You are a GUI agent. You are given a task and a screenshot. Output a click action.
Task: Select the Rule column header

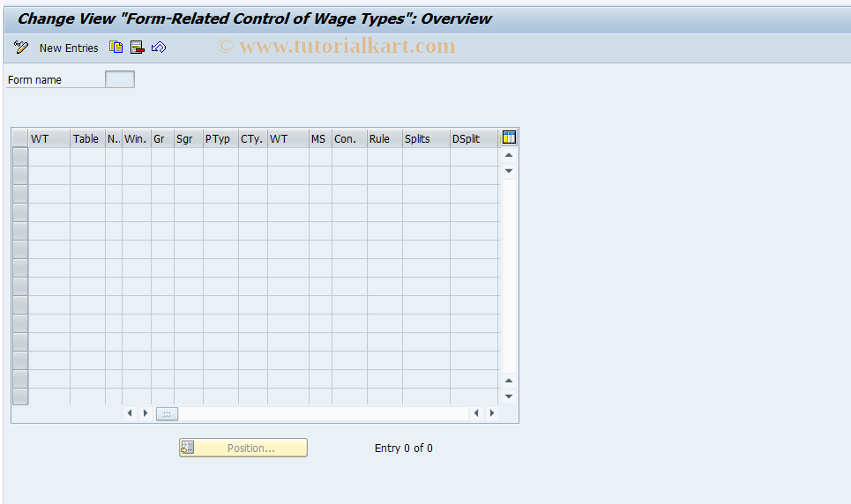384,139
